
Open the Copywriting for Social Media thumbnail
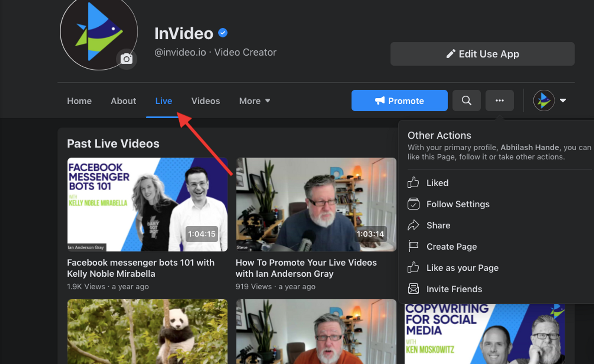(485, 334)
